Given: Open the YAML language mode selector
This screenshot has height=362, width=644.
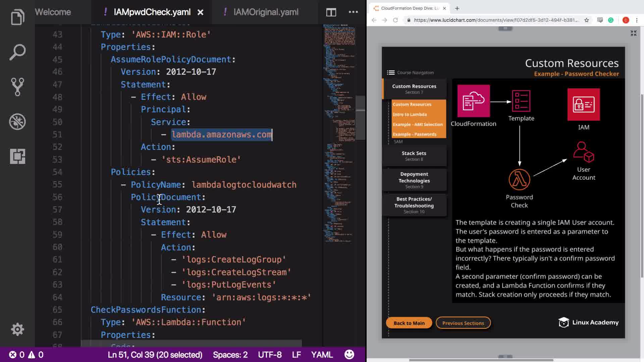Looking at the screenshot, I should 322,355.
